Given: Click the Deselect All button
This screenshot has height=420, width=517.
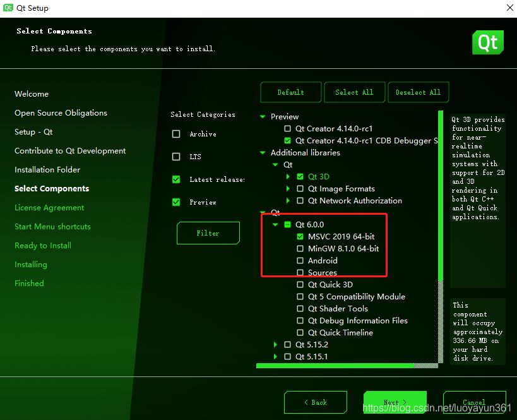Looking at the screenshot, I should pos(419,92).
